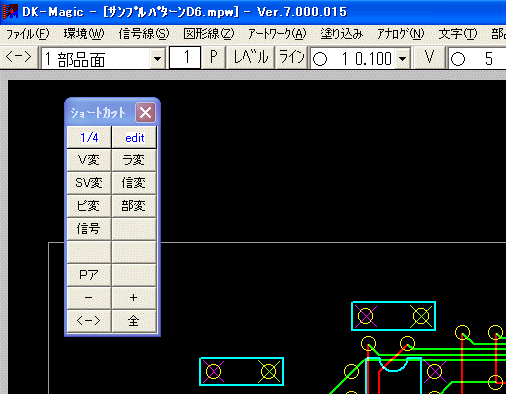Click the V toolbar button

[429, 58]
